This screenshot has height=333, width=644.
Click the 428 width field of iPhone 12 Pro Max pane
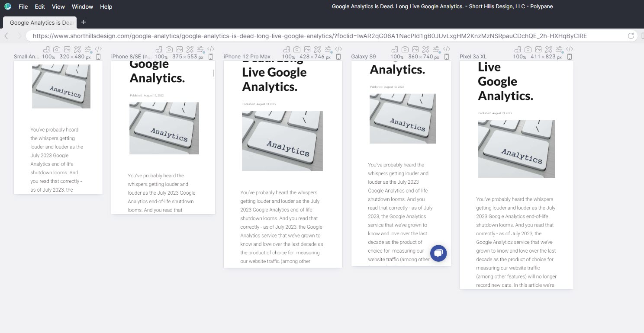[x=304, y=57]
